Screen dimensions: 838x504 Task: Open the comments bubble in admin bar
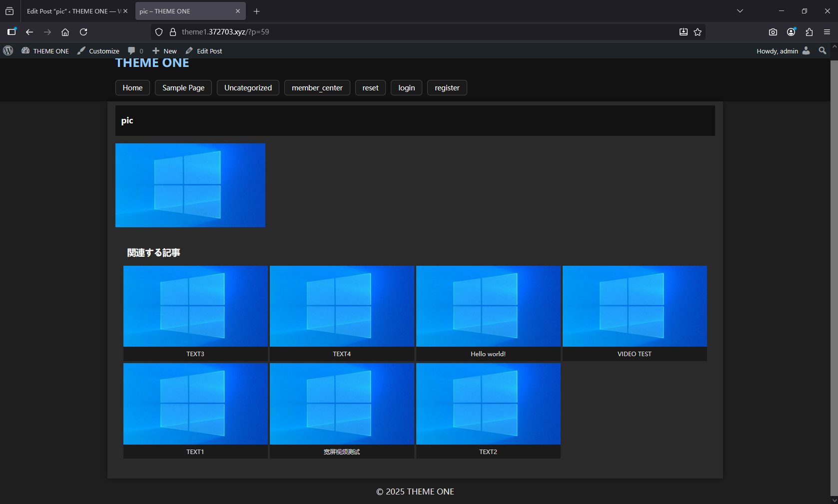(x=135, y=51)
